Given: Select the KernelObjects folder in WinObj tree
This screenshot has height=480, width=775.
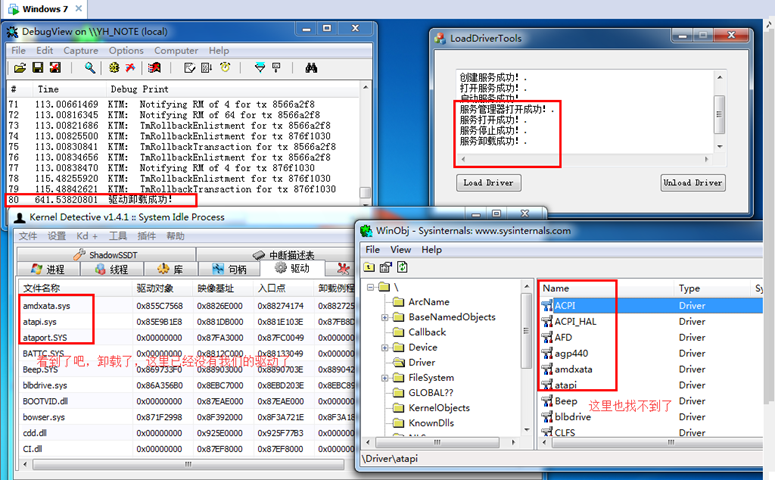Looking at the screenshot, I should [439, 408].
